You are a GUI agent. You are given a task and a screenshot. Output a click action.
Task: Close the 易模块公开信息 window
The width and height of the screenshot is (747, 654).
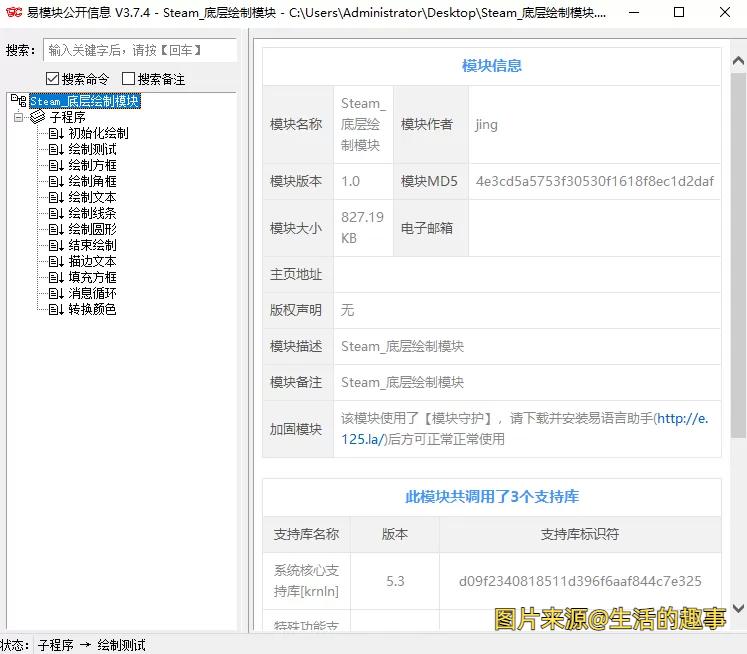[725, 12]
